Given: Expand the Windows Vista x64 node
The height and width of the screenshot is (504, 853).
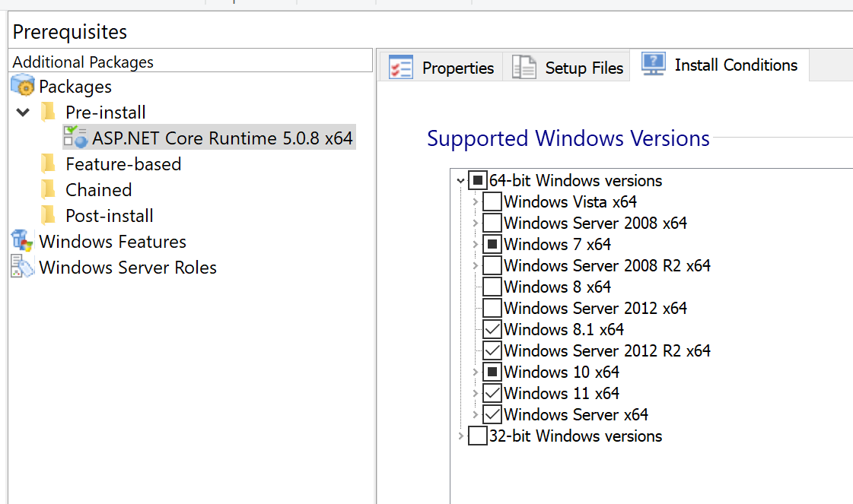Looking at the screenshot, I should pos(476,201).
